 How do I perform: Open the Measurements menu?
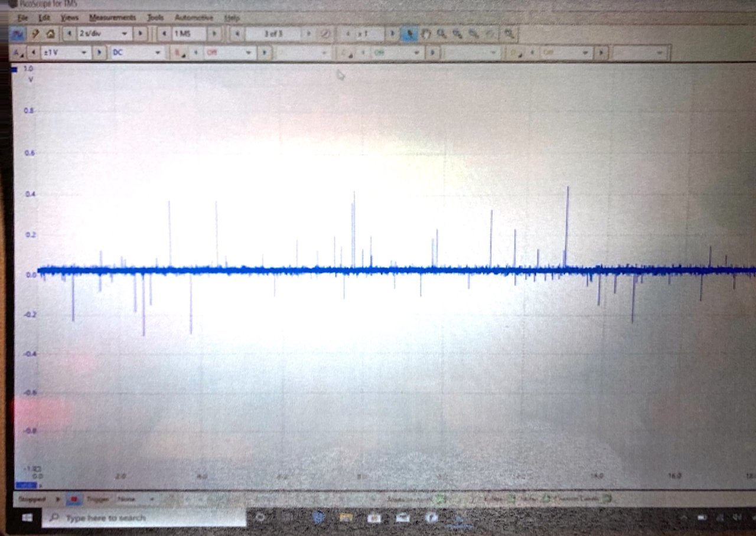[x=112, y=18]
